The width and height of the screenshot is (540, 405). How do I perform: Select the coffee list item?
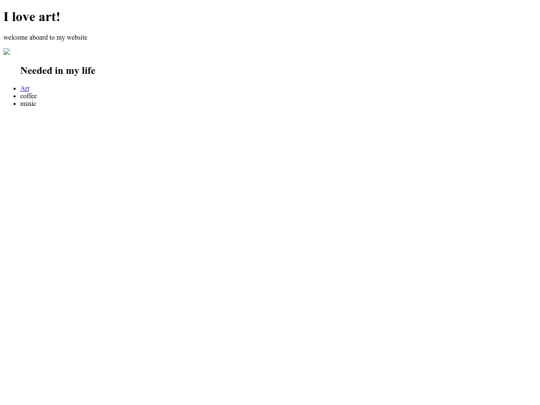pyautogui.click(x=29, y=96)
